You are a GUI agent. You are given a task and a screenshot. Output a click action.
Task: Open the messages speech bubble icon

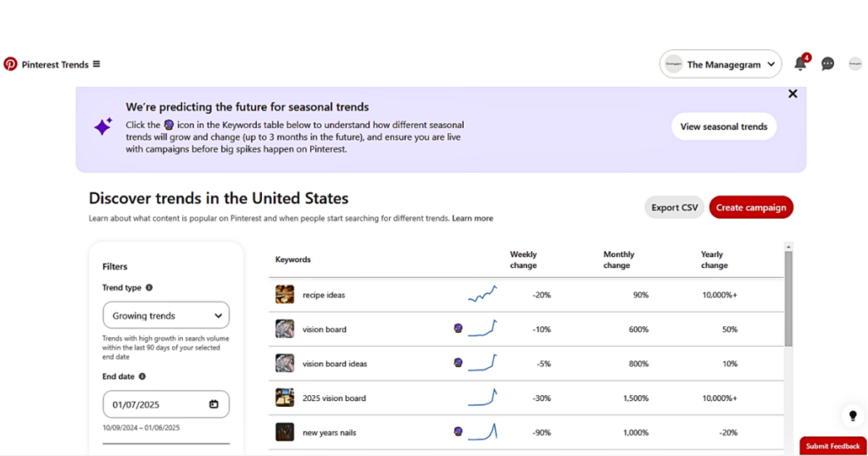(827, 64)
